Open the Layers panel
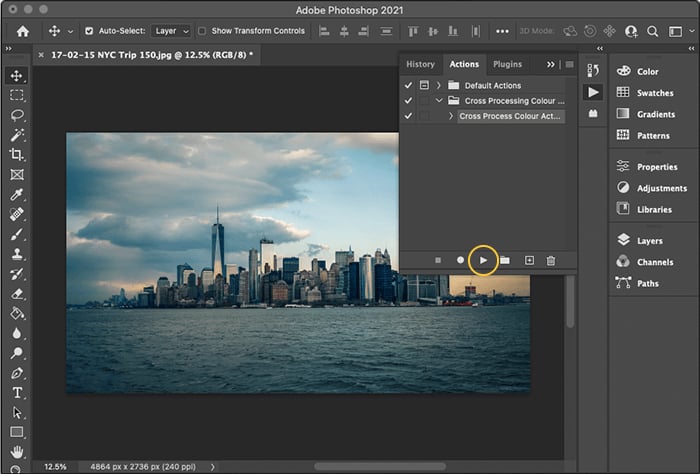Viewport: 700px width, 474px height. [649, 240]
